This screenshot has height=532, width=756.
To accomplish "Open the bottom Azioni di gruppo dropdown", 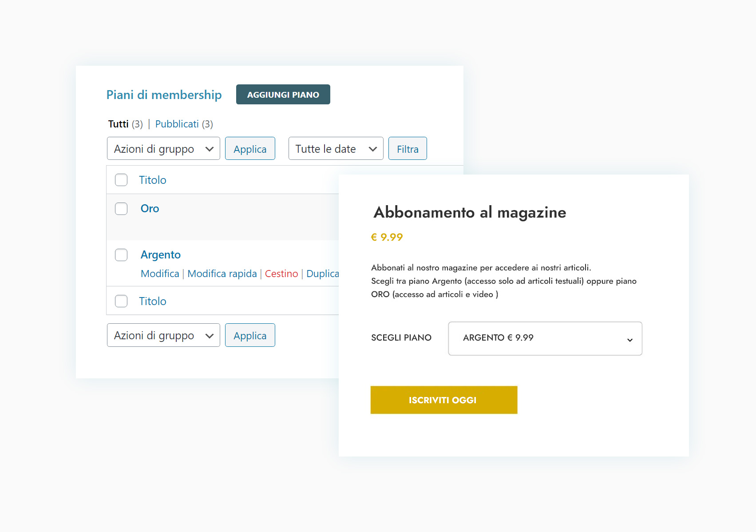I will point(163,335).
